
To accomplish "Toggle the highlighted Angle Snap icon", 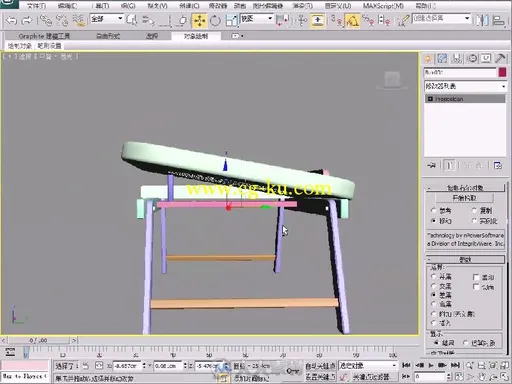I will [x=352, y=21].
